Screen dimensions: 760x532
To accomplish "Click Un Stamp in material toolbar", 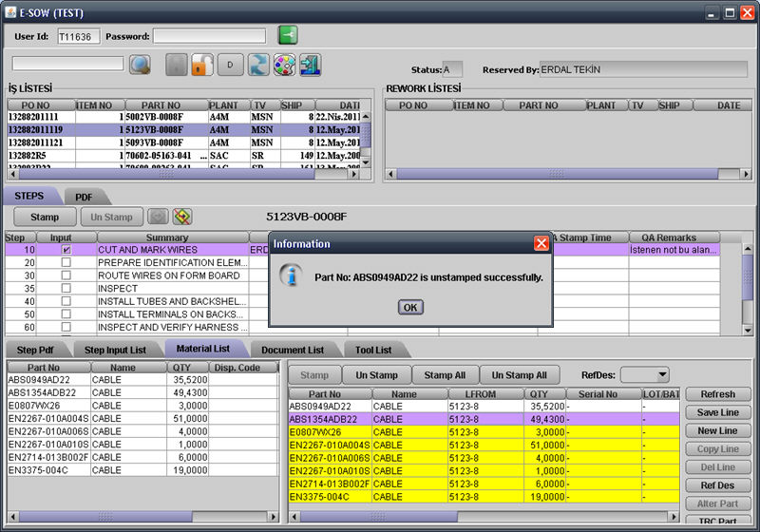I will click(376, 375).
